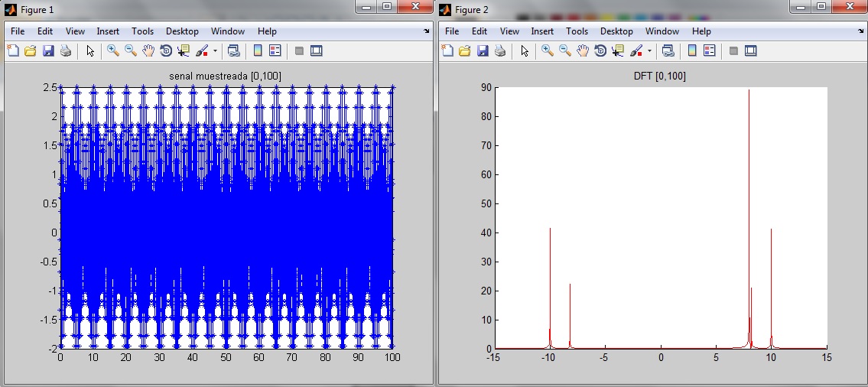Save Figure 1 using the toolbar disk icon
868x387 pixels.
48,51
